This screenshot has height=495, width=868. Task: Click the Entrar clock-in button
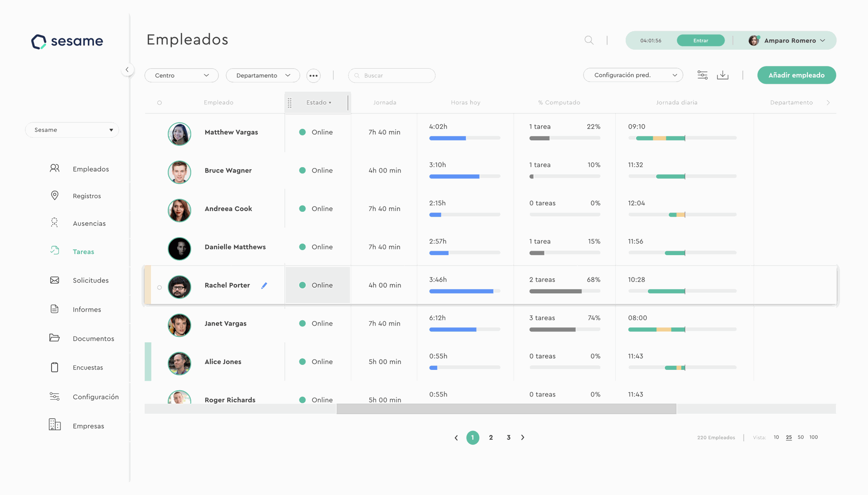(x=701, y=41)
